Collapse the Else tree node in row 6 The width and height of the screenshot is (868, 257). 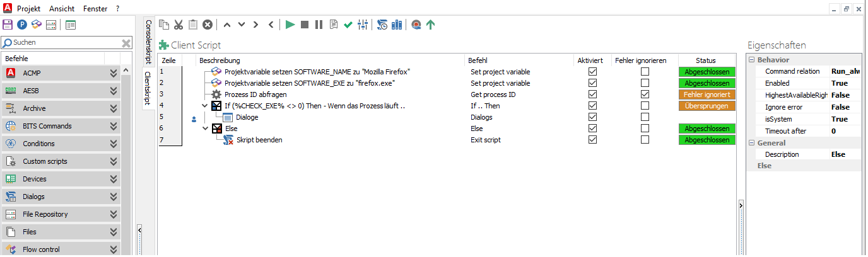[x=204, y=128]
